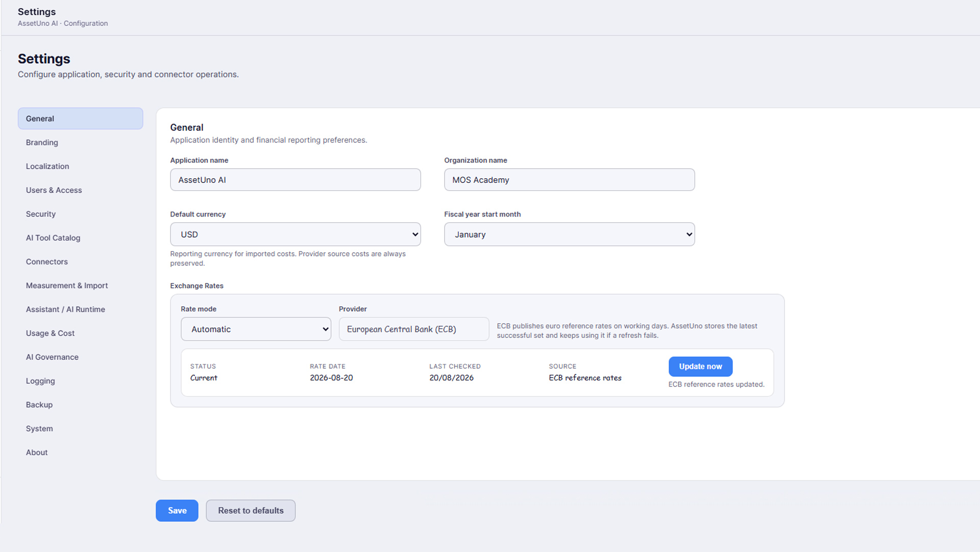The height and width of the screenshot is (552, 980).
Task: Select the Security section
Action: pos(80,214)
